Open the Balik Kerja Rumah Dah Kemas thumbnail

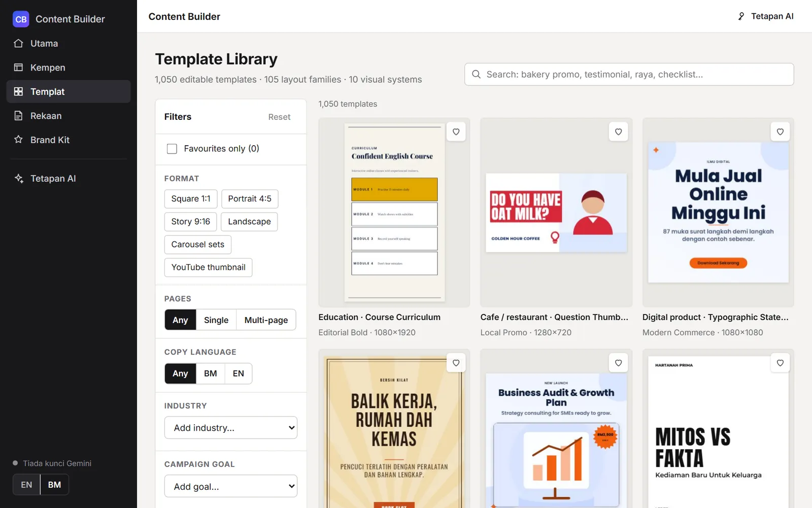(x=394, y=429)
